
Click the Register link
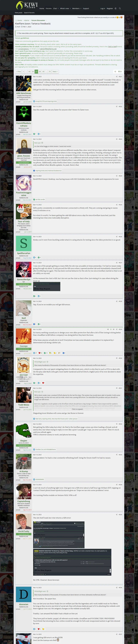(x=110, y=8)
